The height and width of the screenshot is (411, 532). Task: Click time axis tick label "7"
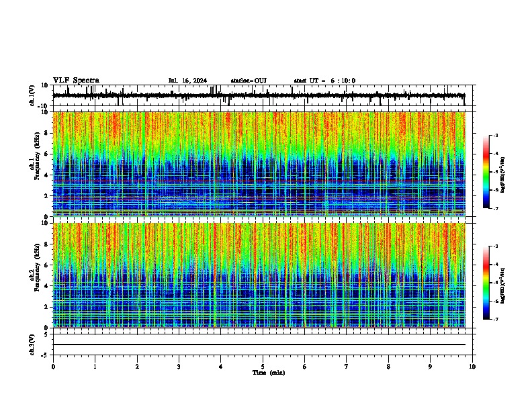click(347, 367)
